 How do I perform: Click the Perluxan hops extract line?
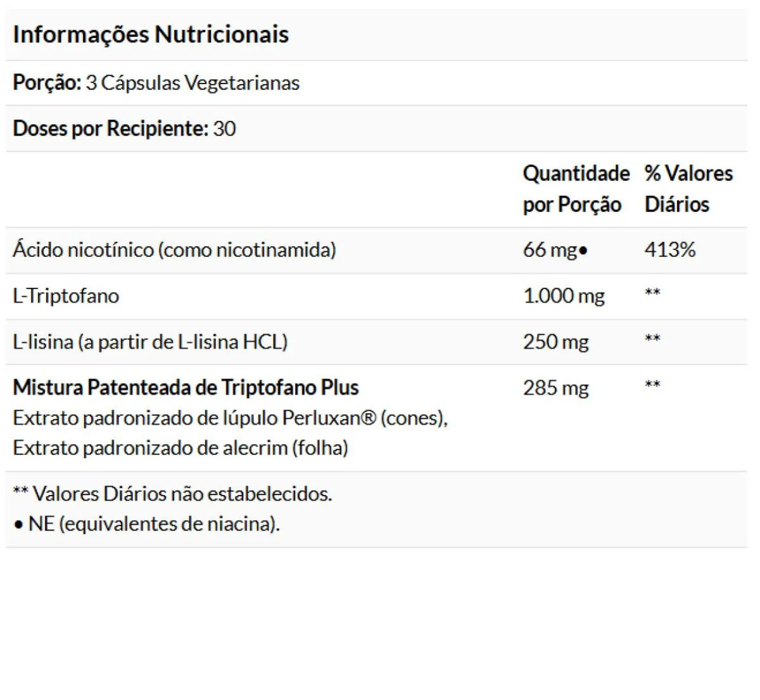(x=231, y=418)
